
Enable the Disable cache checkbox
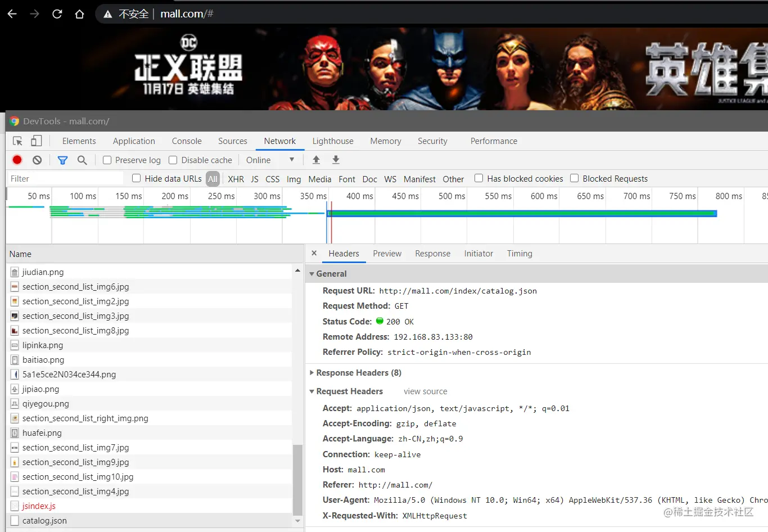pos(173,160)
